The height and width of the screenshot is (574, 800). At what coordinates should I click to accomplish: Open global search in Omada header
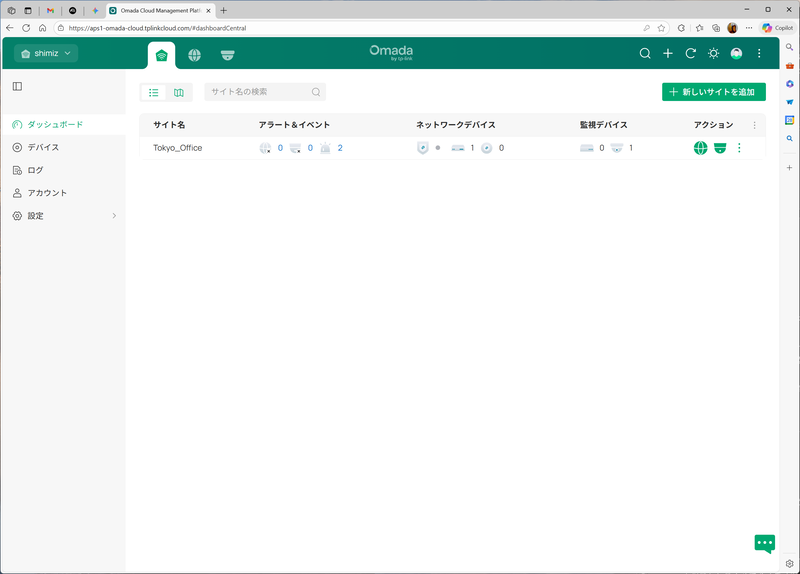coord(645,53)
